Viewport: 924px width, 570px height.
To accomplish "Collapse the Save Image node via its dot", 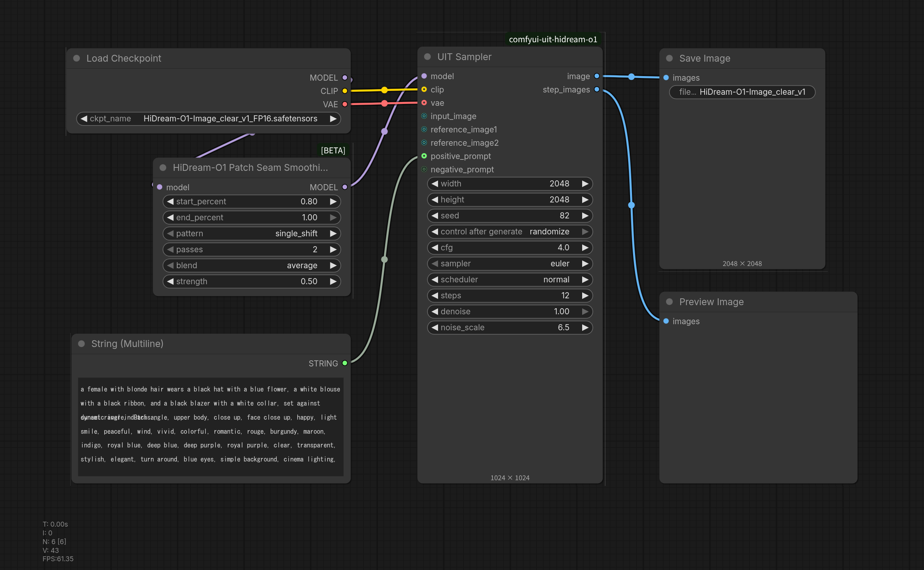I will [x=670, y=58].
